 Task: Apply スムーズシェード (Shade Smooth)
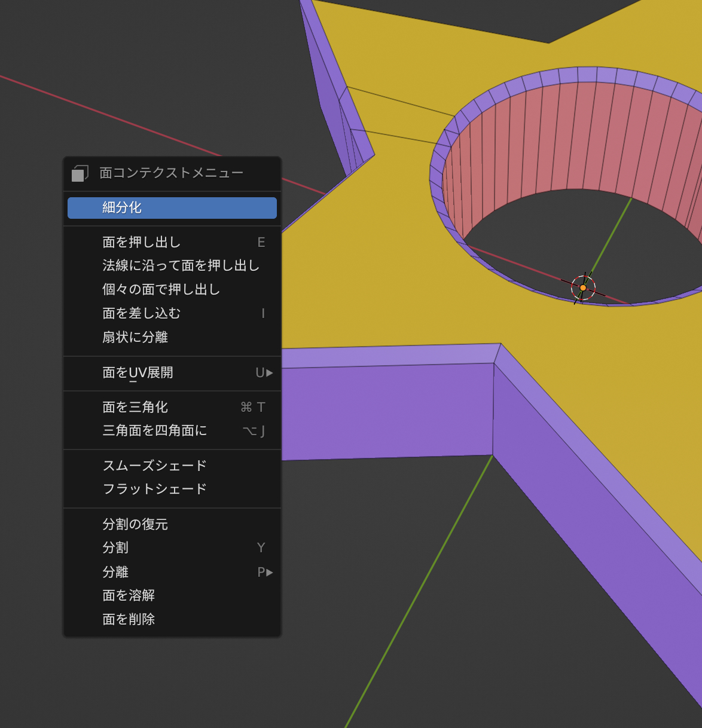click(x=172, y=466)
